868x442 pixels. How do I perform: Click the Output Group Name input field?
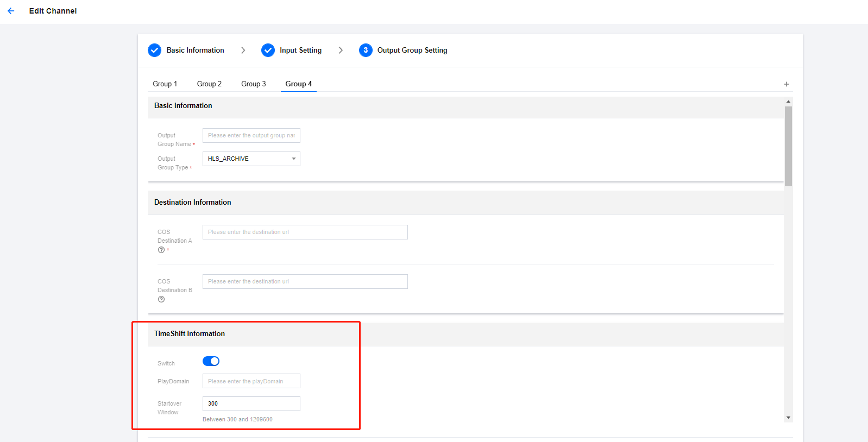251,135
